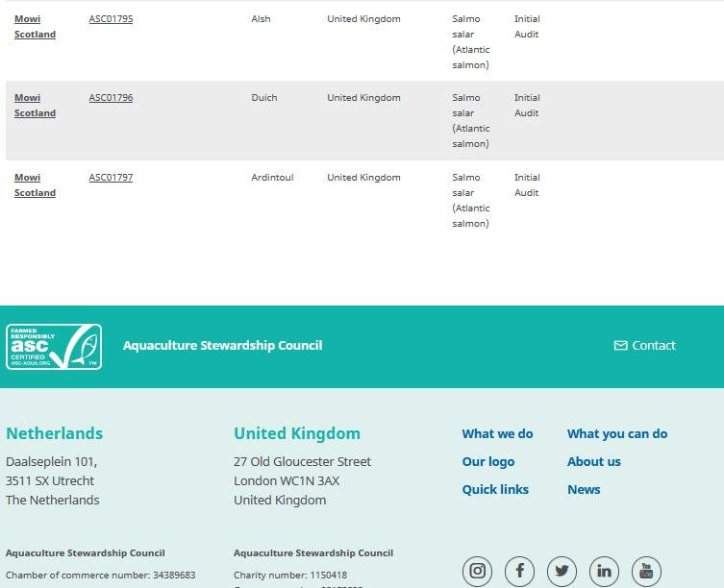Click the Twitter bird icon
Viewport: 724px width, 588px height.
click(562, 571)
